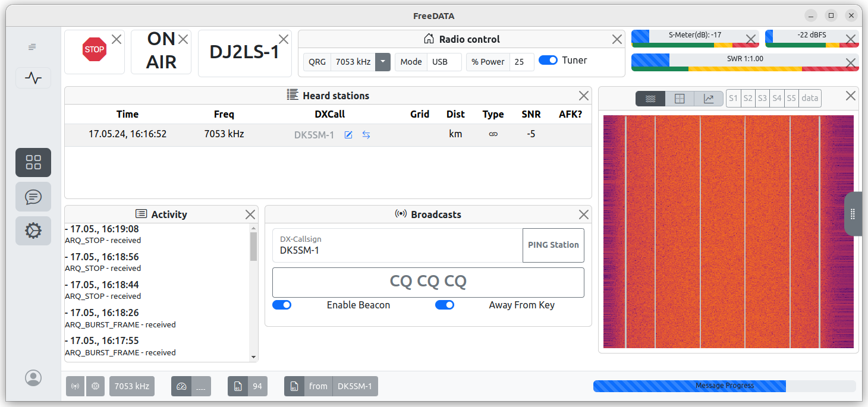Click the Activity list scrollbar up arrow

click(x=254, y=228)
